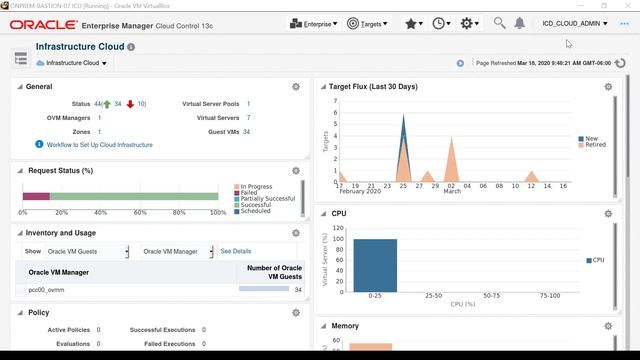Click the 0-25 CPU bar
This screenshot has height=360, width=640.
pos(375,266)
